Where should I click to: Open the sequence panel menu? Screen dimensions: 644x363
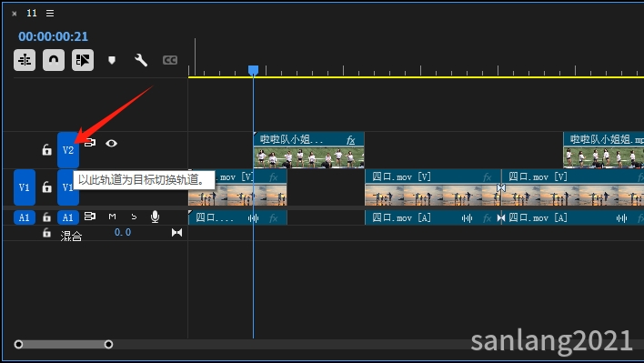(50, 13)
